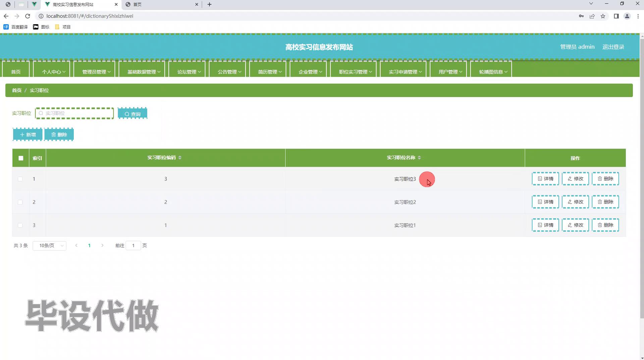Open the tab search chevron

click(591, 3)
